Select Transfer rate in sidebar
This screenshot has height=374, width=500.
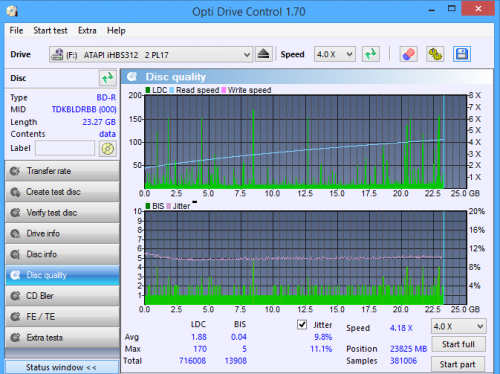62,171
